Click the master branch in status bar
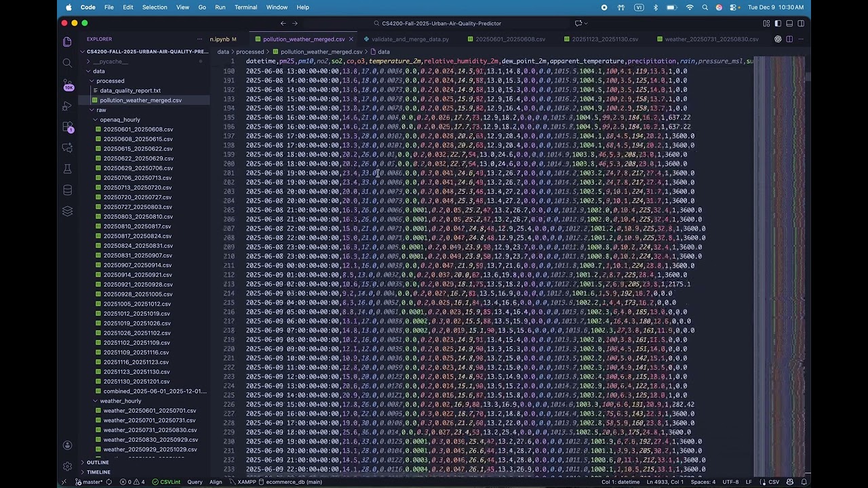Viewport: 868px width, 488px height. (89, 482)
